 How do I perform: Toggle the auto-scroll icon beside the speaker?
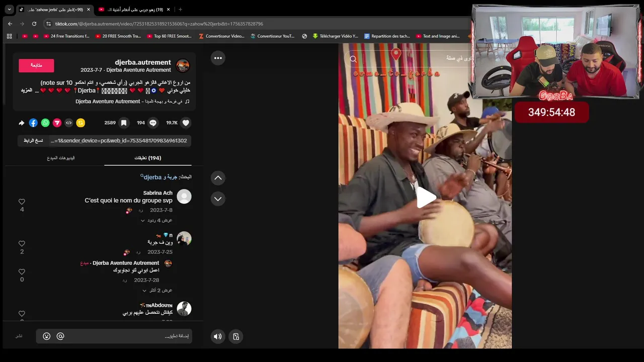(236, 336)
